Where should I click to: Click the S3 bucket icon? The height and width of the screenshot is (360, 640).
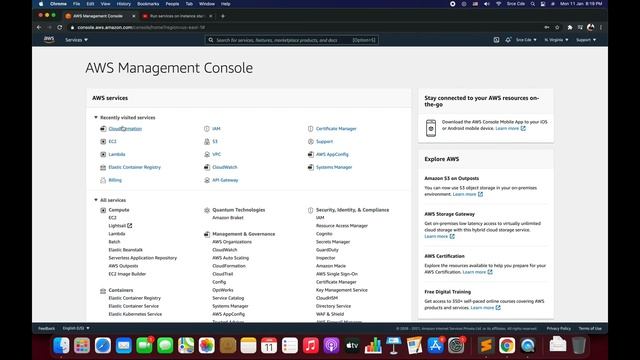(x=207, y=142)
